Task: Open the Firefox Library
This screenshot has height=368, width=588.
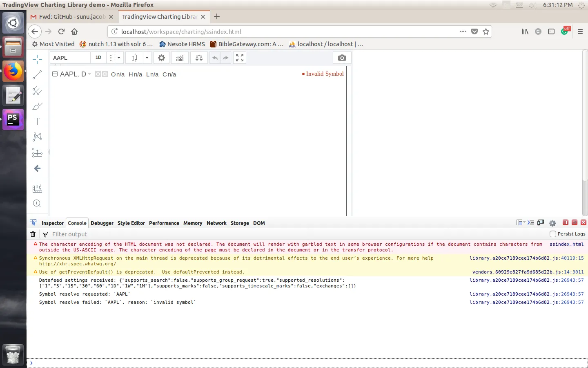Action: pos(525,31)
